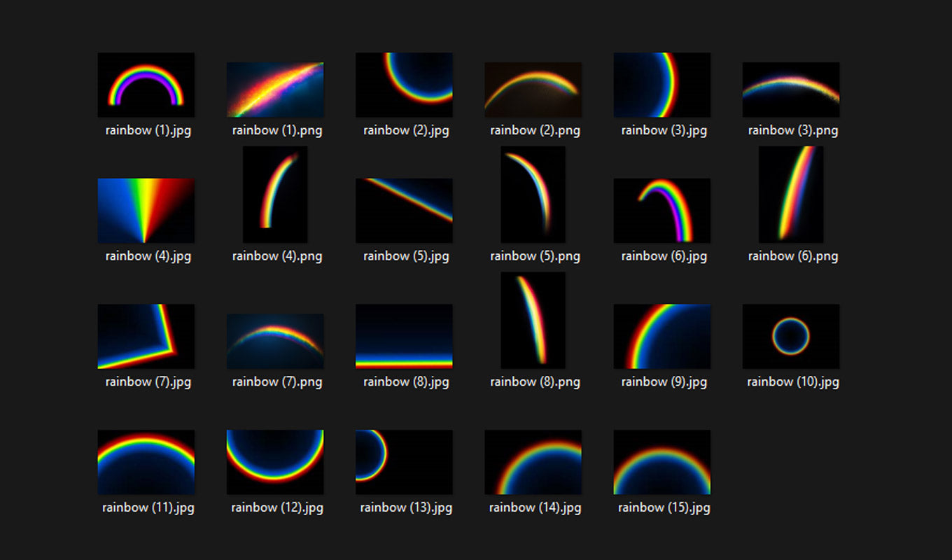This screenshot has height=560, width=952.
Task: Select rainbow (2).jpg circle image
Action: [x=404, y=85]
